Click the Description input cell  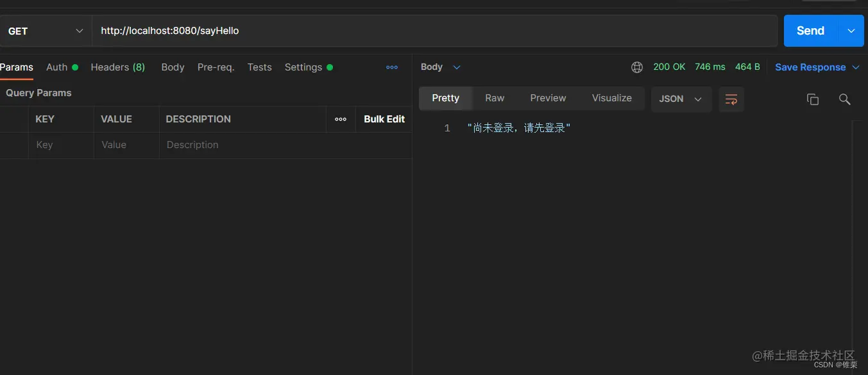click(285, 146)
